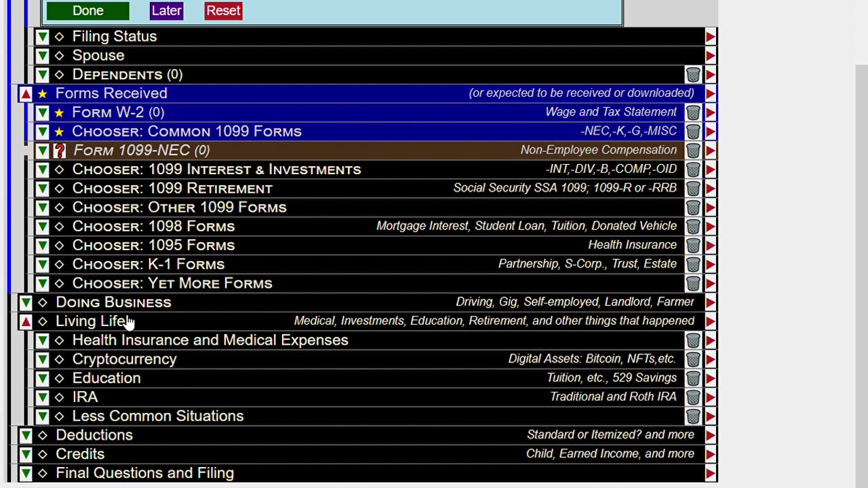Click 'Wage and Tax Statement' description text
The height and width of the screenshot is (488, 868).
click(611, 112)
